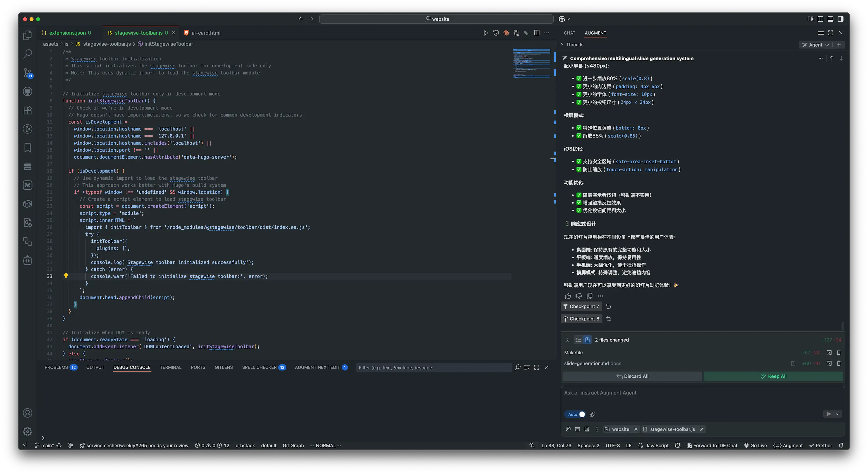Toggle the secondary side bar layout button
Screen dimensions: 868x474
point(841,19)
